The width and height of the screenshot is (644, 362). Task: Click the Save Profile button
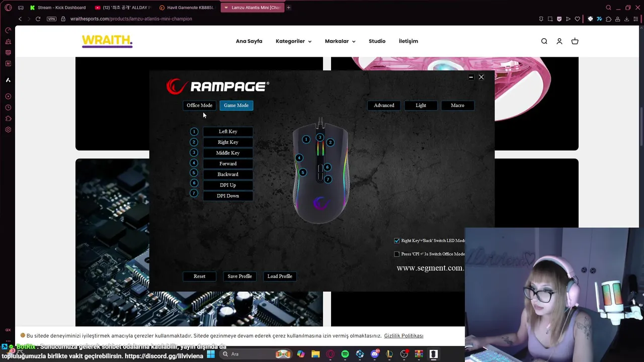[239, 276]
